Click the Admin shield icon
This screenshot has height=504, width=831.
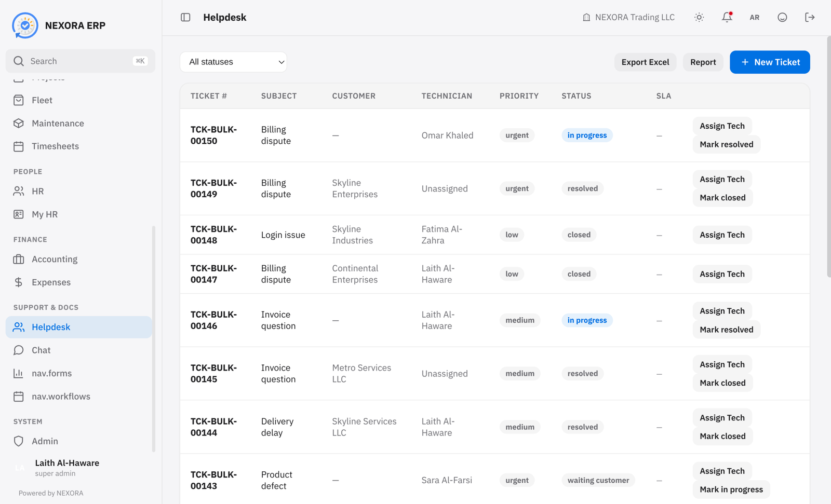(x=19, y=441)
